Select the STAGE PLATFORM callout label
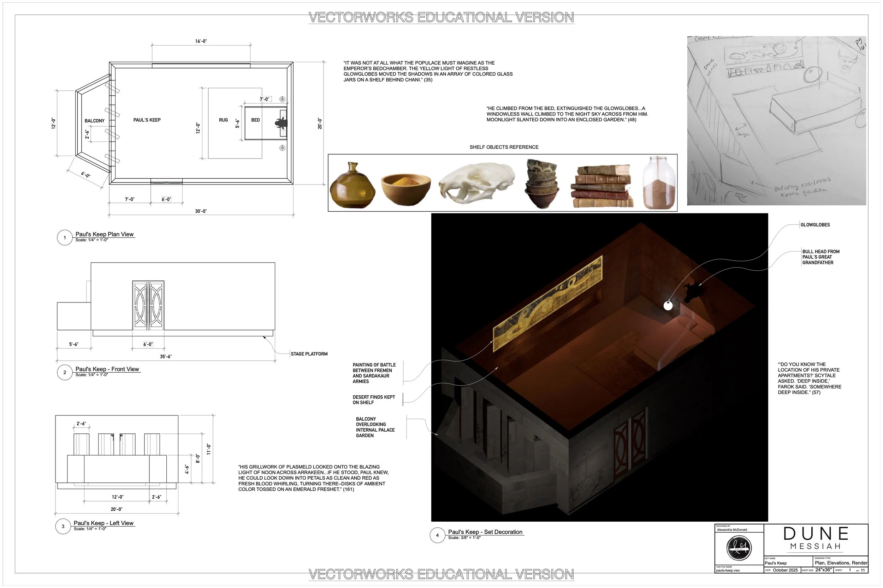 pyautogui.click(x=309, y=354)
